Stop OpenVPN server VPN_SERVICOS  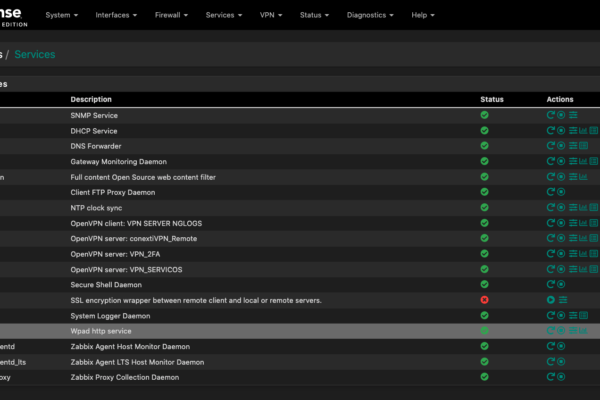tap(561, 269)
